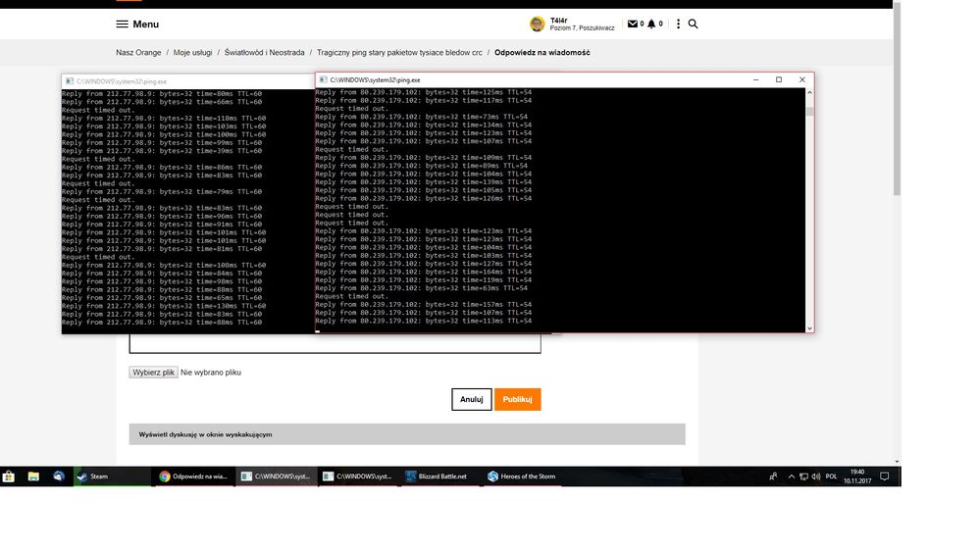980x551 pixels.
Task: Open the hamburger Menu
Action: (x=136, y=24)
